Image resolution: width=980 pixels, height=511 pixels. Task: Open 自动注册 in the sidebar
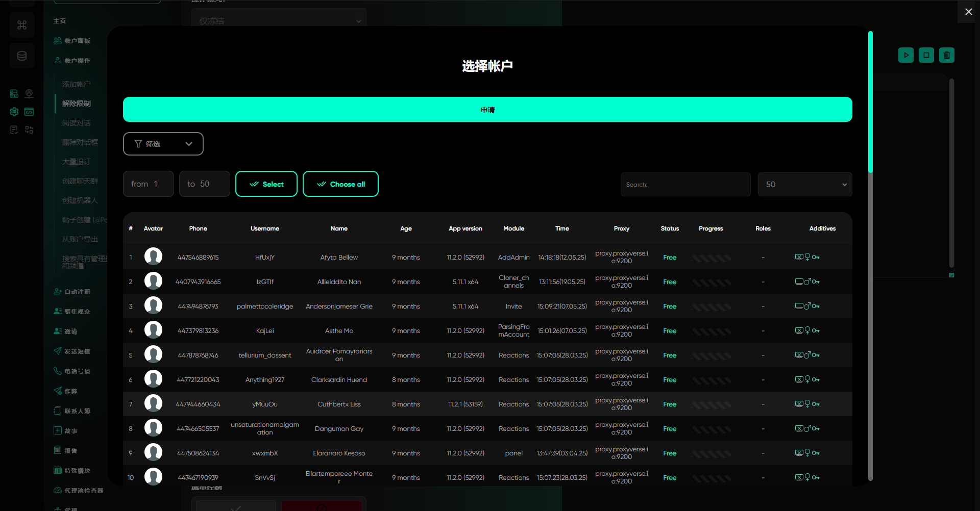click(x=77, y=292)
